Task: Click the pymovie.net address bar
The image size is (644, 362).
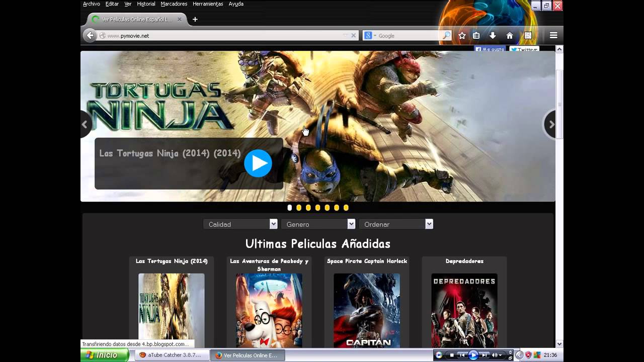Action: click(221, 36)
